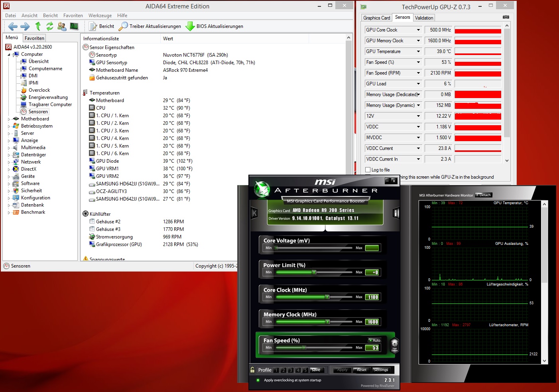
Task: Select Afterburner profile slot 5
Action: 305,370
